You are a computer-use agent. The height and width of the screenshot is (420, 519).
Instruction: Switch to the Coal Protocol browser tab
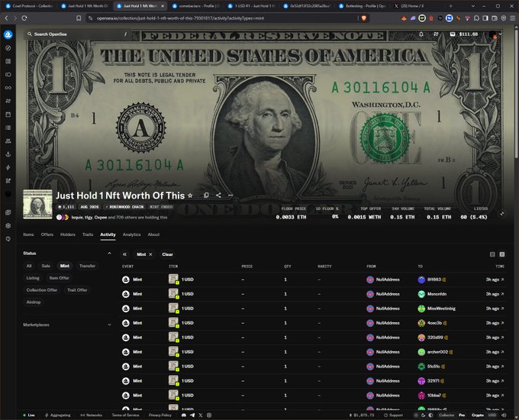pyautogui.click(x=30, y=6)
